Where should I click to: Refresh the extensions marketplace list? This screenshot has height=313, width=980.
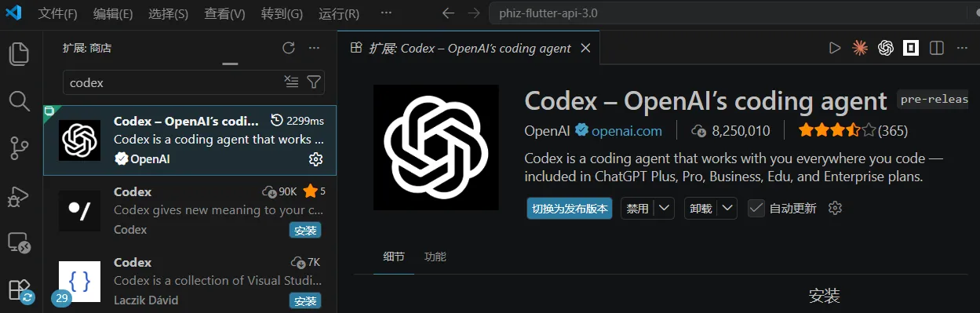tap(289, 48)
